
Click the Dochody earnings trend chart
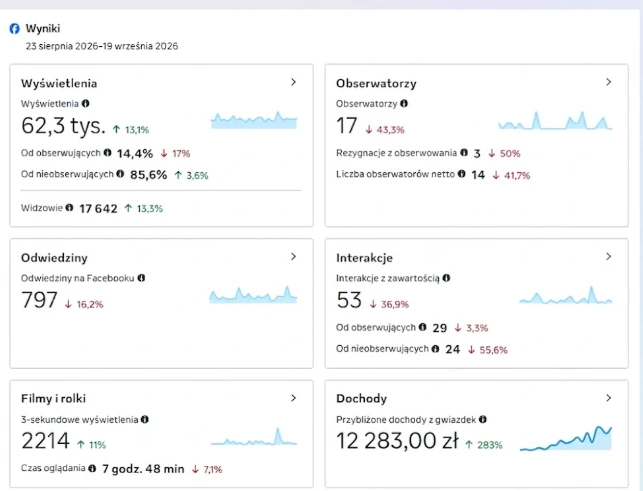coord(566,438)
